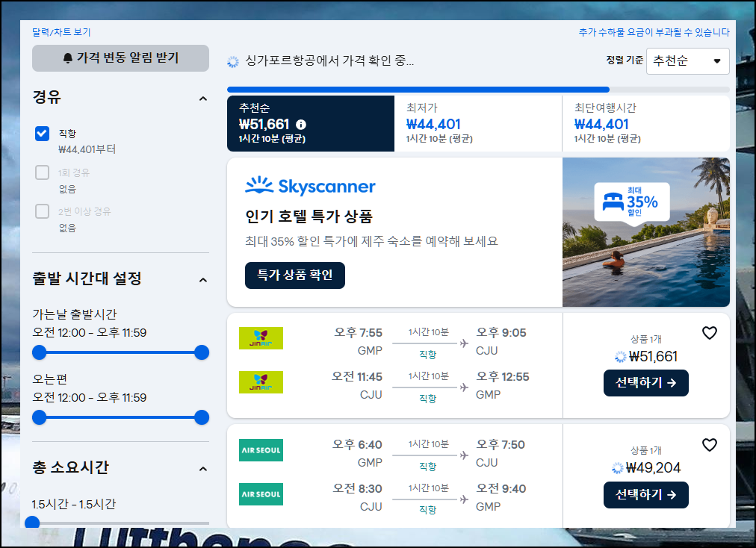
Task: Click Jin Air logo for 오후 7:55 flight
Action: click(x=261, y=338)
